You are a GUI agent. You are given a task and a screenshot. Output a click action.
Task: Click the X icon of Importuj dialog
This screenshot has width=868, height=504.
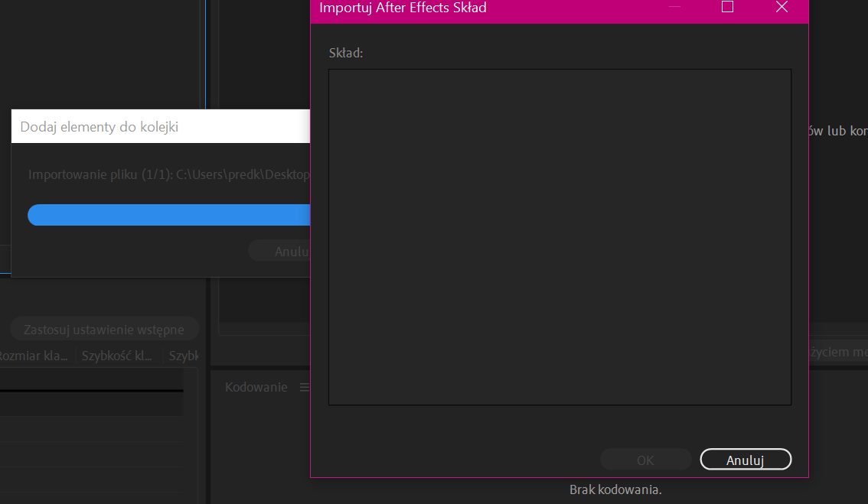pos(782,8)
